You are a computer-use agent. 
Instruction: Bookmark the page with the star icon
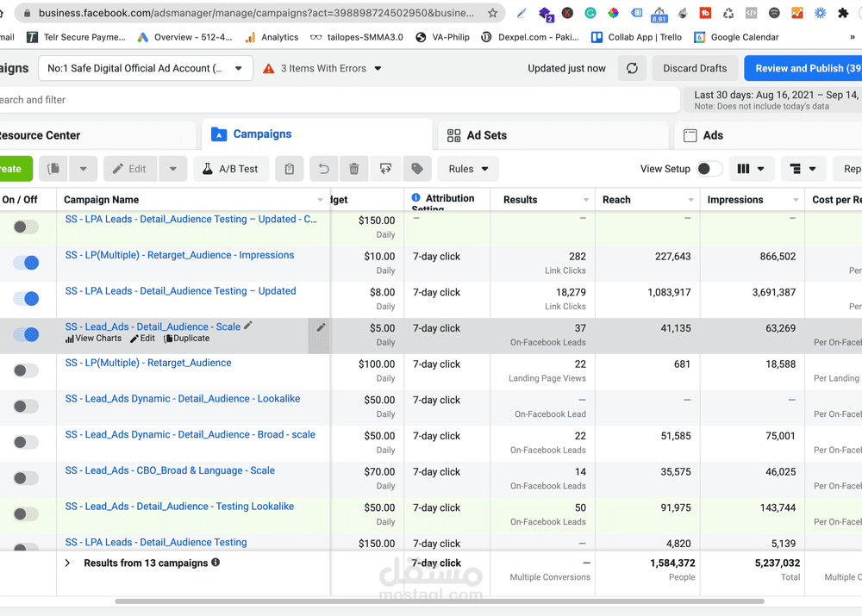point(492,14)
